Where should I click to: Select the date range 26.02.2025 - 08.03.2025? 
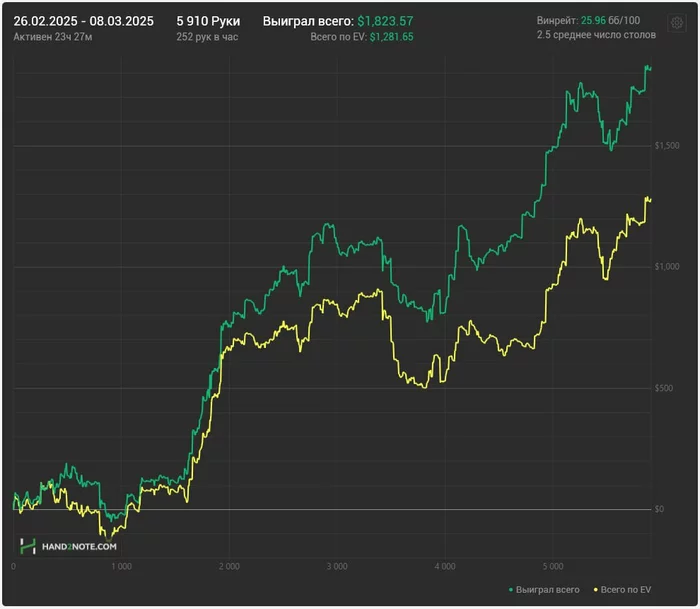[x=83, y=21]
